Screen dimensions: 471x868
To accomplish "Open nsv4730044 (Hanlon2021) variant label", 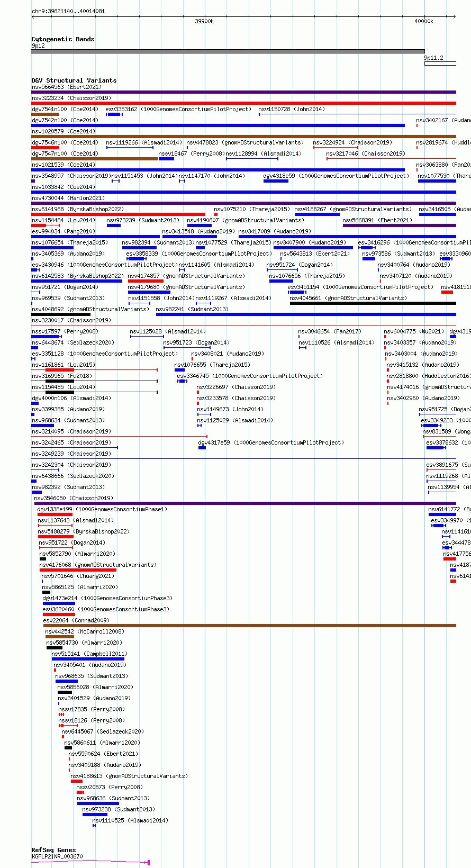I will pyautogui.click(x=68, y=198).
